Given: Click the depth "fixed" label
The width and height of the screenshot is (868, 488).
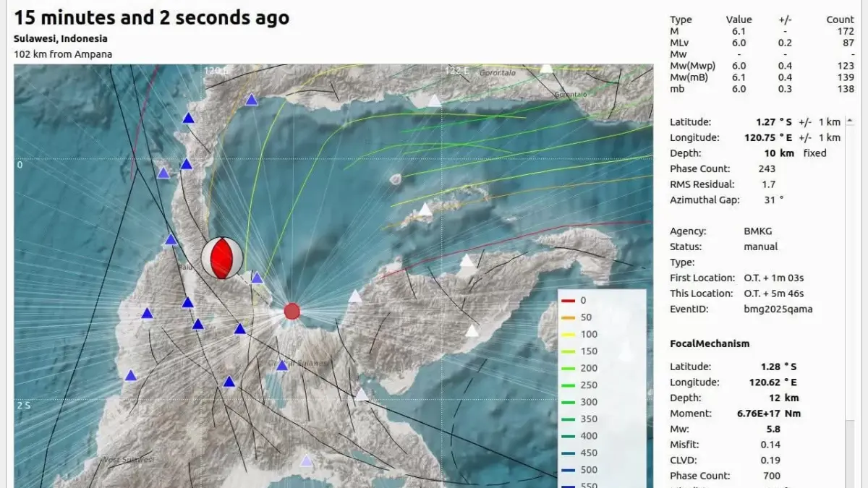Looking at the screenshot, I should coord(814,153).
